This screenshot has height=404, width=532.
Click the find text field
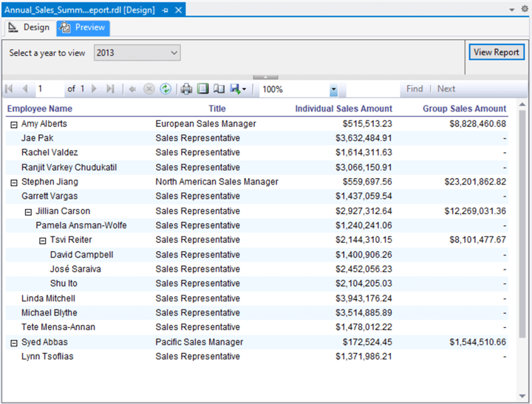372,89
